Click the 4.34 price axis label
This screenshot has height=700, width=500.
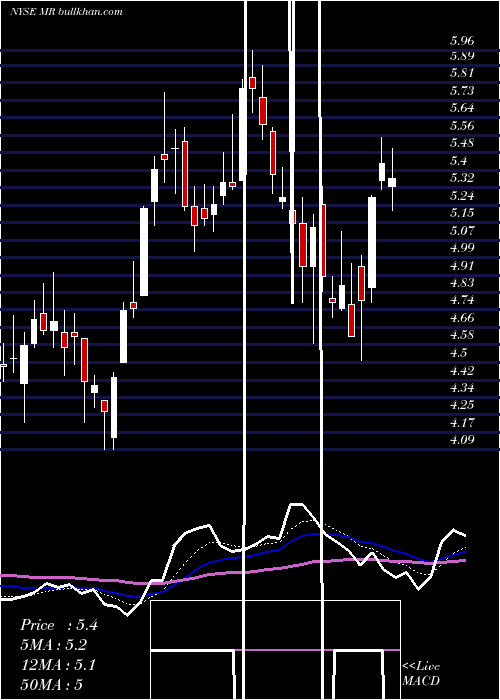click(462, 388)
